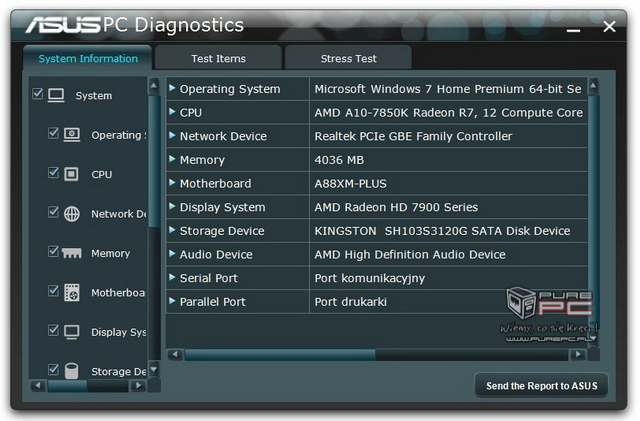This screenshot has width=640, height=421.
Task: Click the System computer icon in sidebar
Action: (x=56, y=95)
